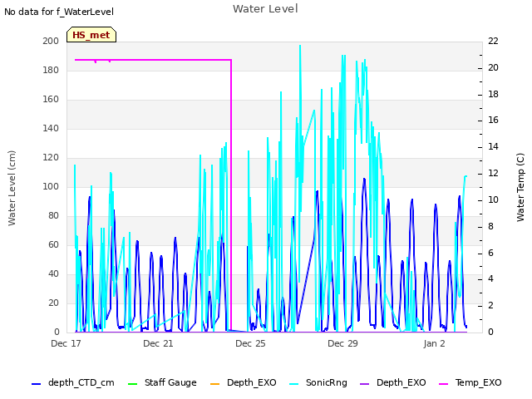Click the 'No data for f_WaterLevel' message
Viewport: 532px width, 399px height.
tap(59, 12)
